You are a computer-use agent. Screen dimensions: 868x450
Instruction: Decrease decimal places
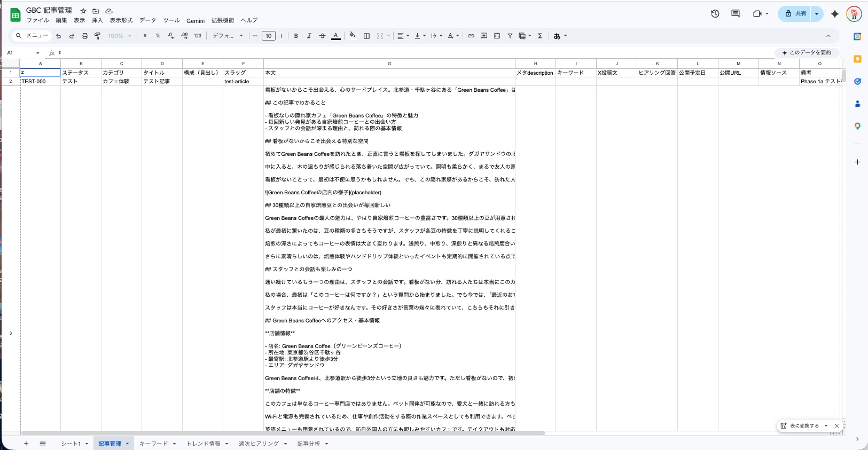(x=171, y=36)
